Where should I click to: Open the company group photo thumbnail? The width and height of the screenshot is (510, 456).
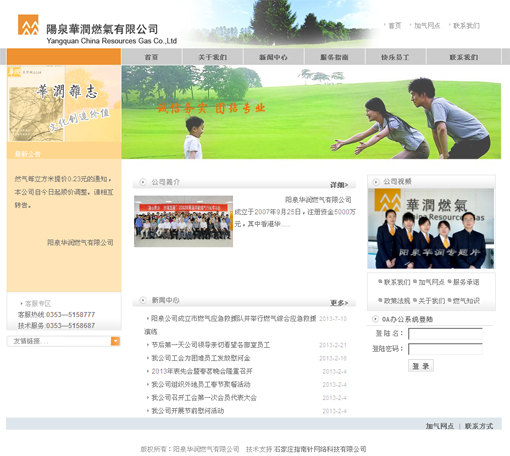tap(183, 221)
